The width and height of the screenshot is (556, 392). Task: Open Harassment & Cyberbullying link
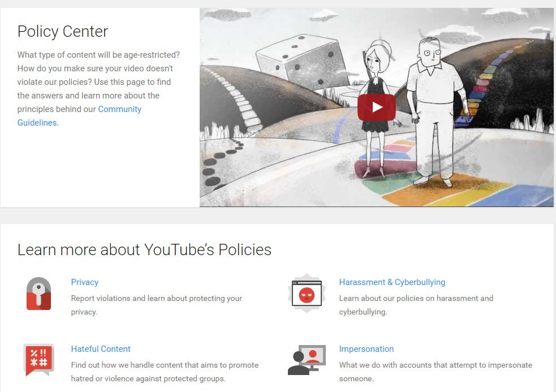click(x=392, y=282)
